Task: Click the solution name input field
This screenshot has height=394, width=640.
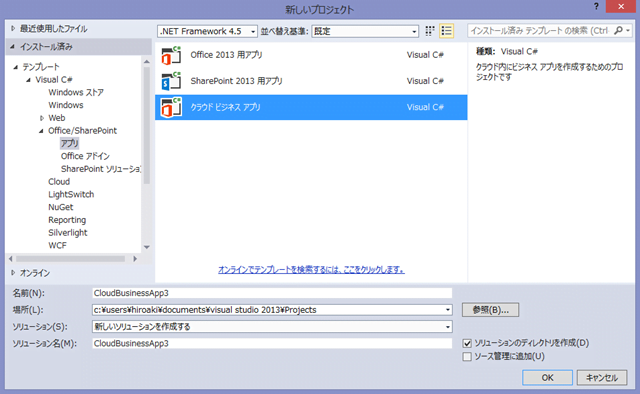Action: [272, 343]
